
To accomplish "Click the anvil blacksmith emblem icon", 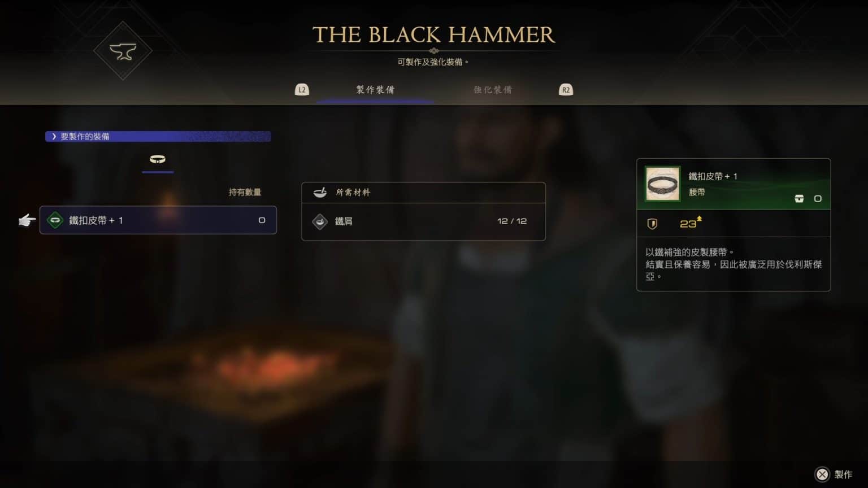I will point(123,51).
